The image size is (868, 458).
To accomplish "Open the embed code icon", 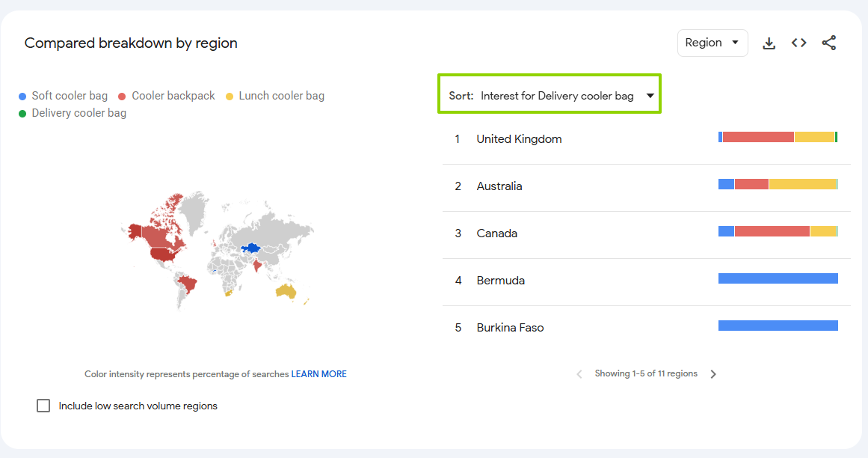I will click(x=798, y=43).
